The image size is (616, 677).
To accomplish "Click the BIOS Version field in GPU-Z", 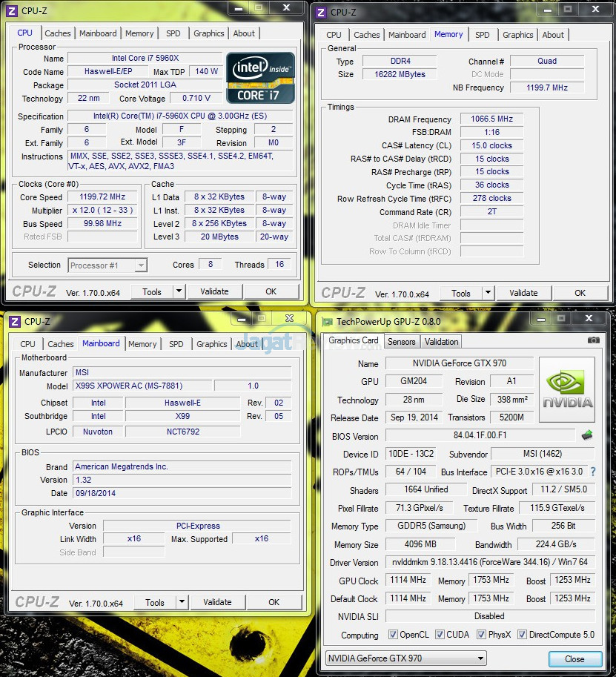I will coord(480,436).
